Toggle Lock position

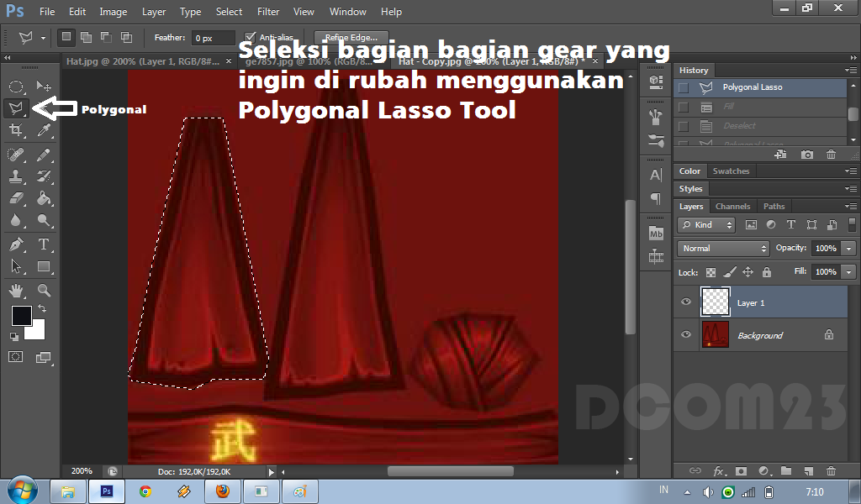coord(747,272)
